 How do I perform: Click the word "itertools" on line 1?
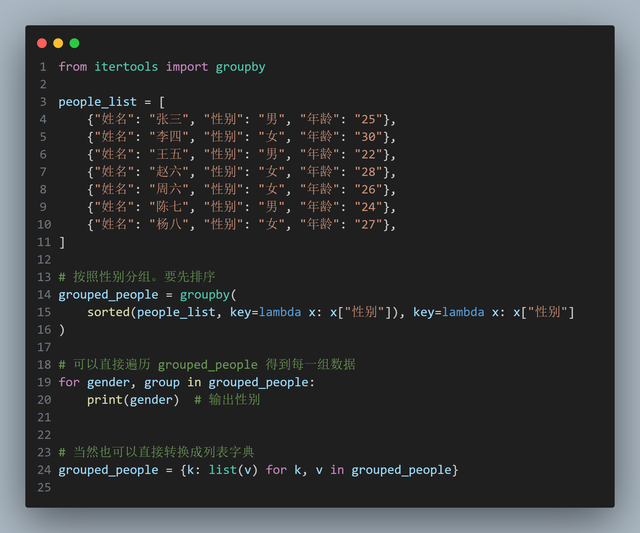[x=126, y=67]
